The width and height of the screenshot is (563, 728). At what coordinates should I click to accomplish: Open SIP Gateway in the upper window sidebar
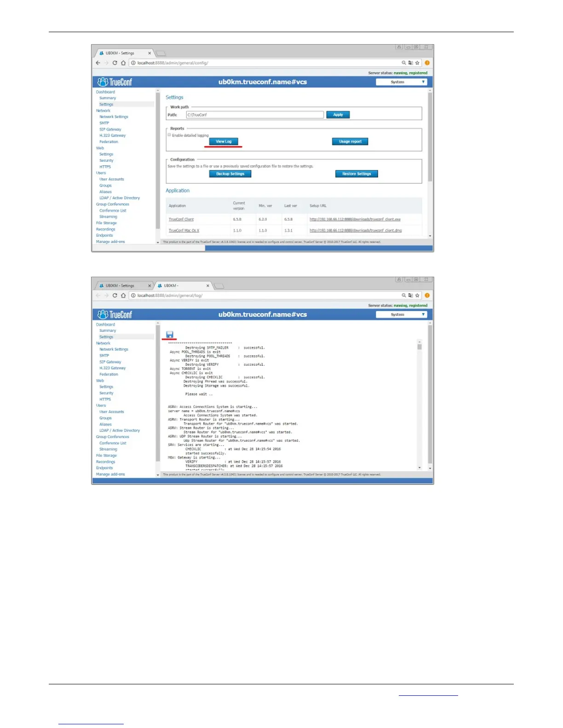point(110,129)
